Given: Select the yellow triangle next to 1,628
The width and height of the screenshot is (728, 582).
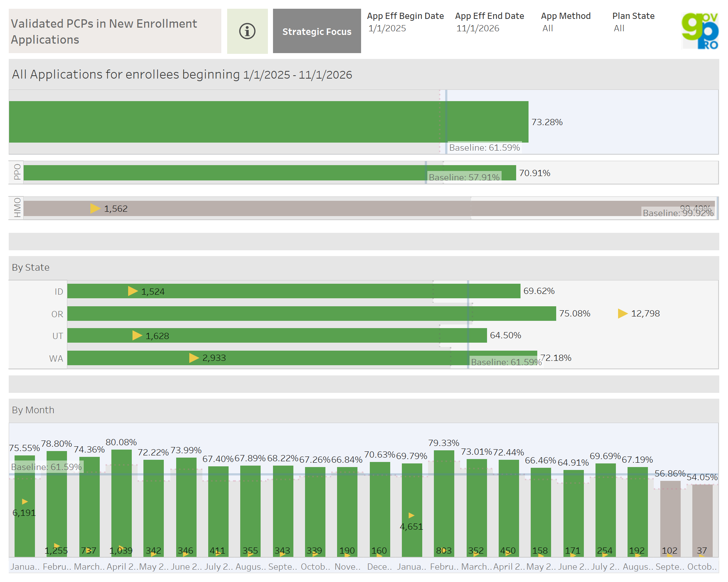Looking at the screenshot, I should pos(137,335).
